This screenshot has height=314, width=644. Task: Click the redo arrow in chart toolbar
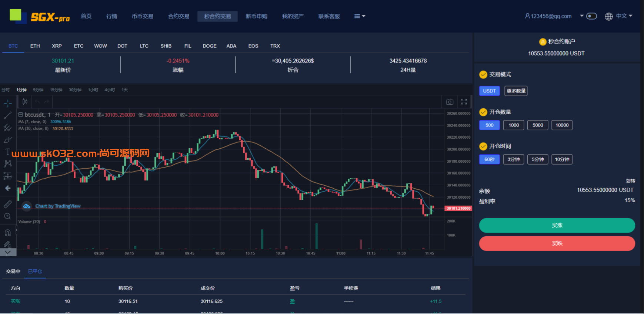pos(47,102)
